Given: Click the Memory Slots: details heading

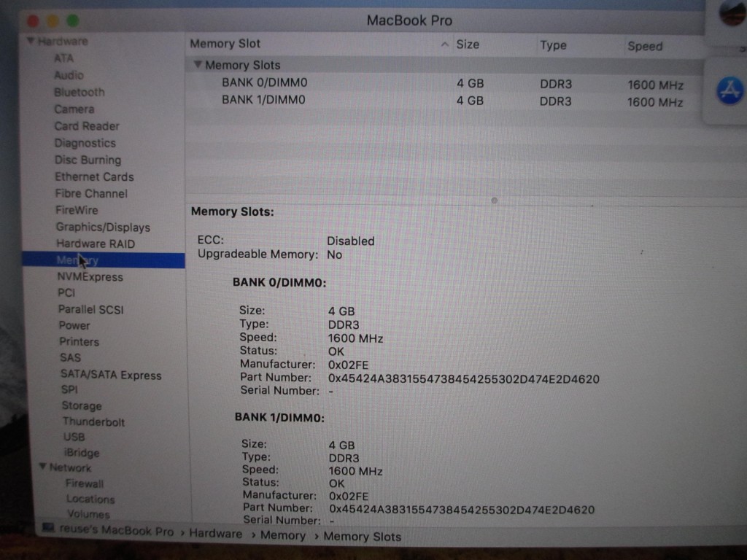Looking at the screenshot, I should [x=233, y=212].
